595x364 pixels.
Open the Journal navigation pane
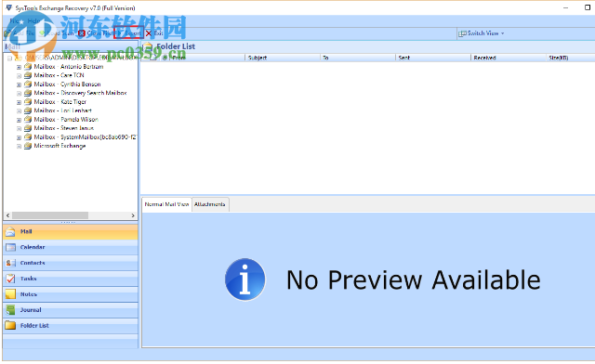[71, 310]
